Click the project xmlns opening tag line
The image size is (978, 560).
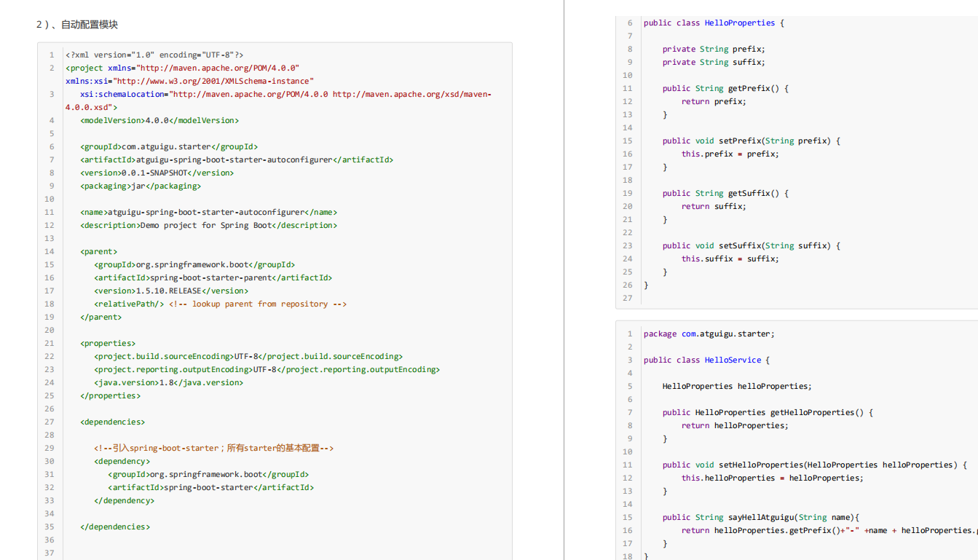click(189, 75)
